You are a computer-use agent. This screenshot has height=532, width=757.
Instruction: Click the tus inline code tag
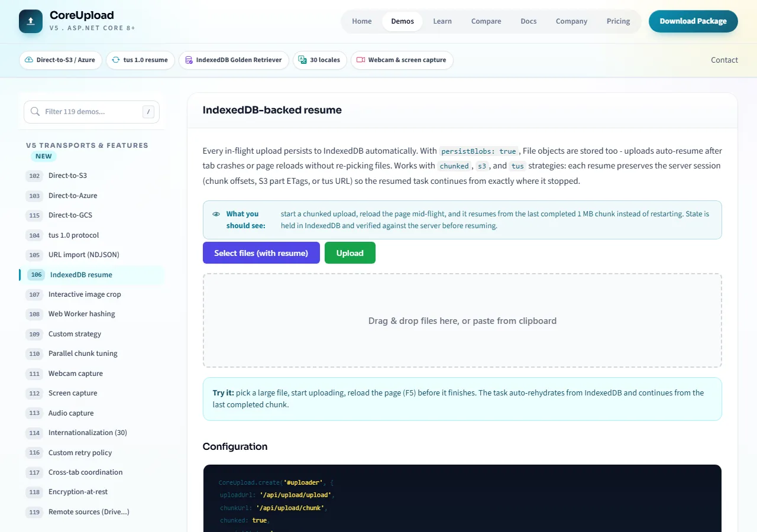517,166
